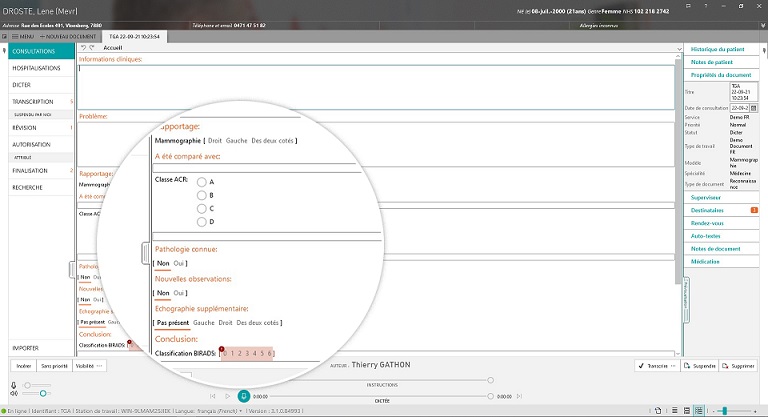This screenshot has width=768, height=417.
Task: Open the RÉVISION work list
Action: click(x=42, y=127)
